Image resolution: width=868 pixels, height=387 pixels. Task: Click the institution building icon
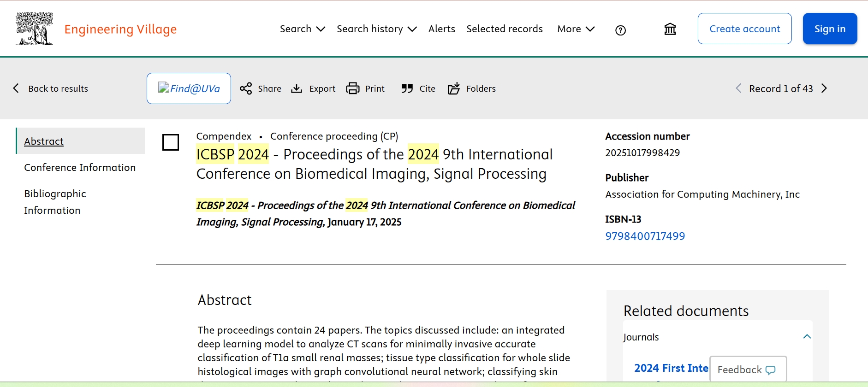[670, 29]
